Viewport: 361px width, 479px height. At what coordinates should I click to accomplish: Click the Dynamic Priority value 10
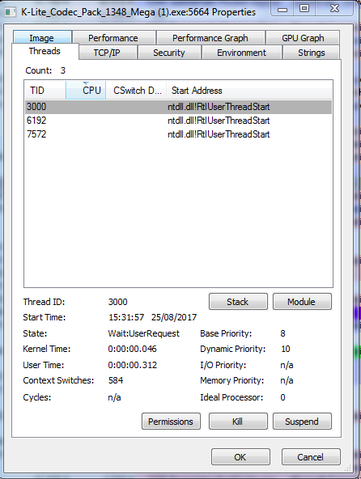tap(286, 349)
